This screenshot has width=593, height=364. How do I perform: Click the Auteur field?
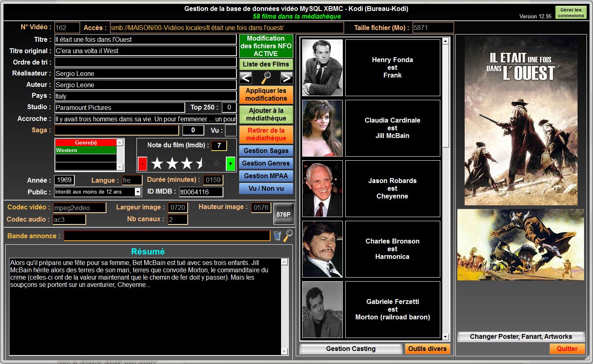[145, 85]
